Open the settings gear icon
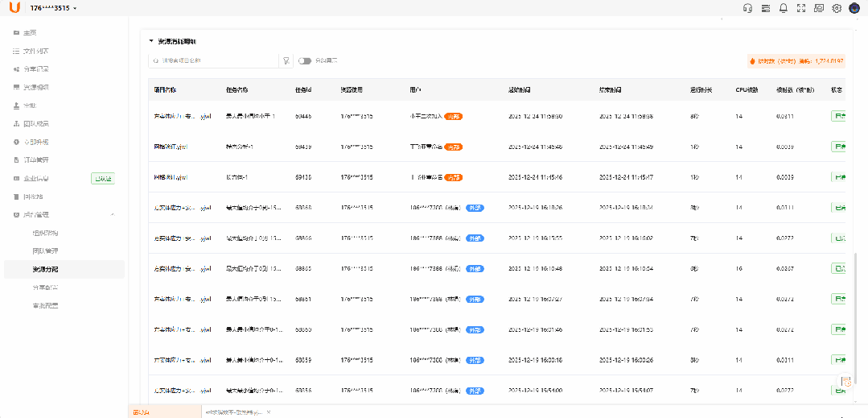868x418 pixels. (837, 8)
